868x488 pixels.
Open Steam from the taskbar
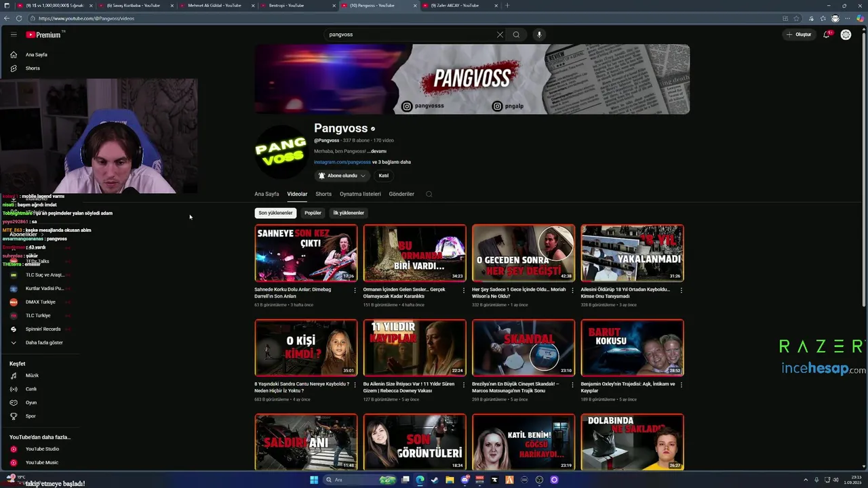pos(435,480)
